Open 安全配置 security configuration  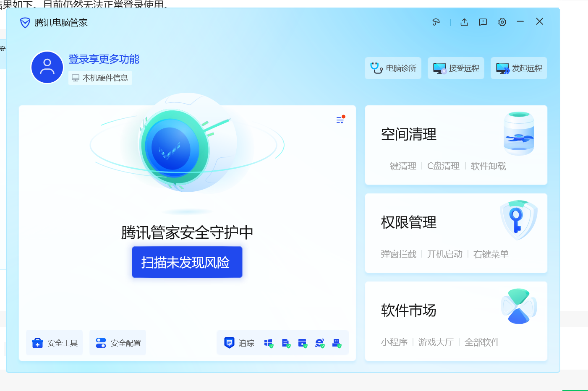tap(118, 343)
